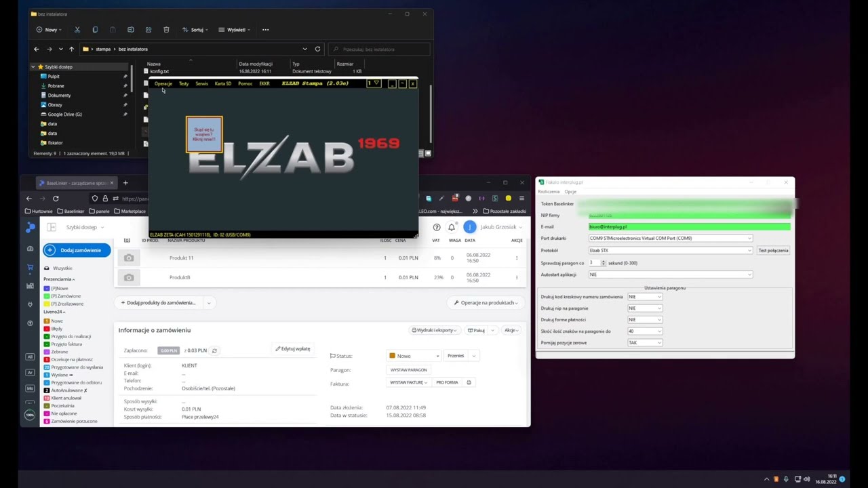Click the File Explorer search field
The image size is (868, 488).
(x=380, y=49)
